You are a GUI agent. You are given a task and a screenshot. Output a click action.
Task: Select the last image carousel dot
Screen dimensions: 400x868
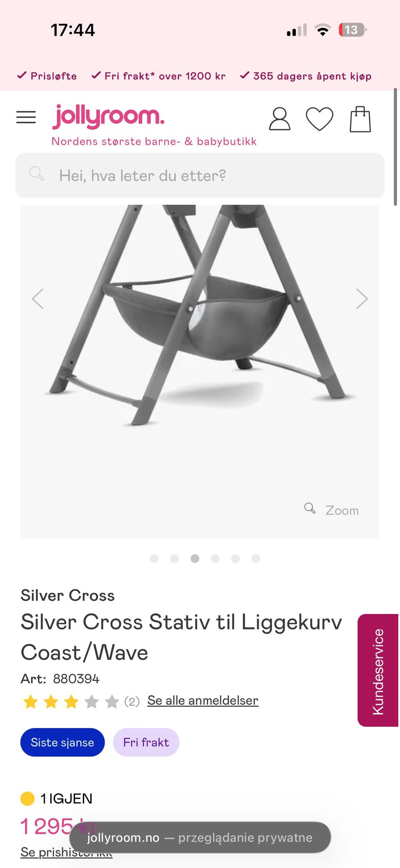(256, 559)
